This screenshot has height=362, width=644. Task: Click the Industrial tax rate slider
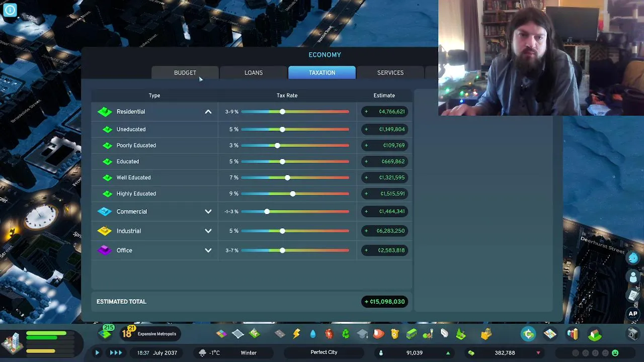pyautogui.click(x=295, y=231)
